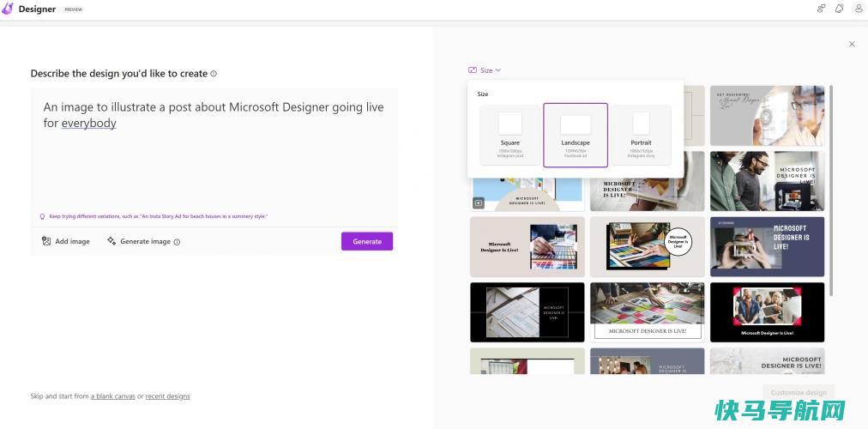868x429 pixels.
Task: Select the Square size option
Action: tap(509, 136)
